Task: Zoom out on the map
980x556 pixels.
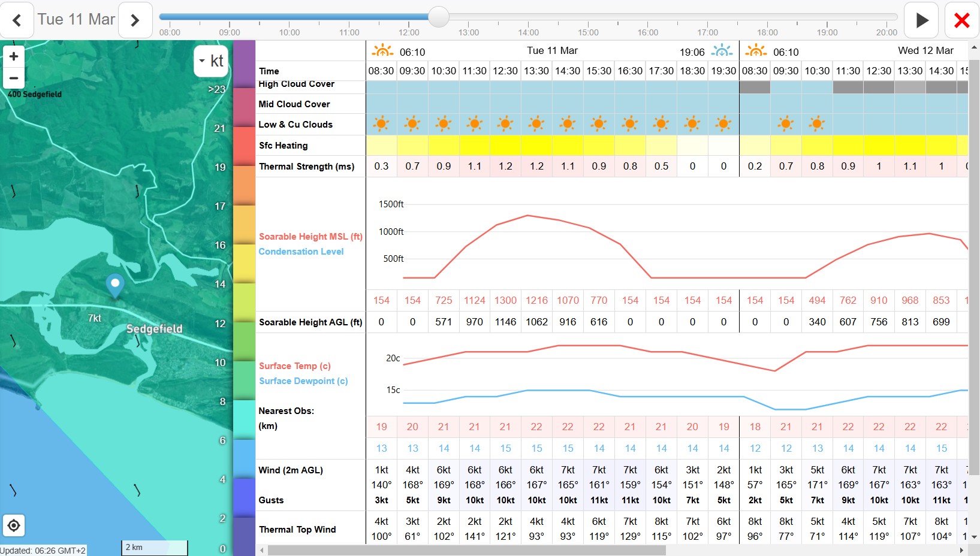Action: (x=13, y=78)
